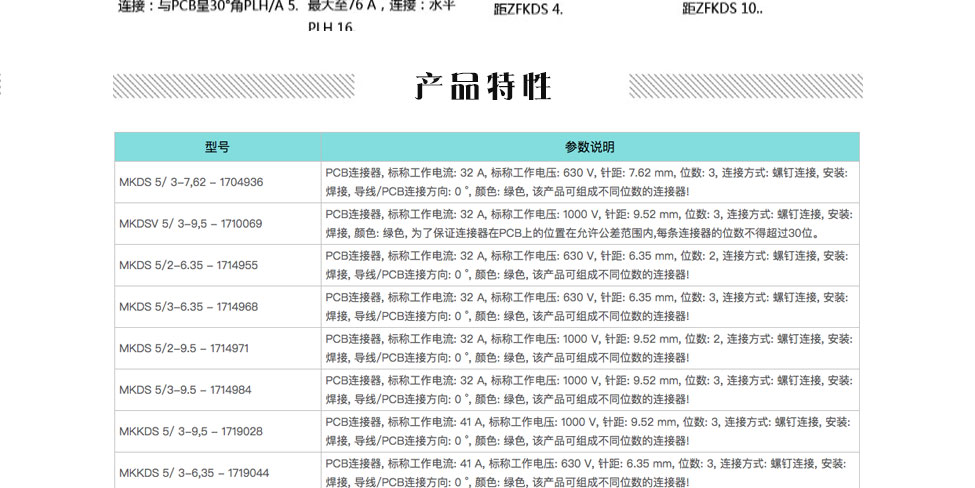Select the 型号 column header
Screen dimensions: 975x488
[x=217, y=147]
